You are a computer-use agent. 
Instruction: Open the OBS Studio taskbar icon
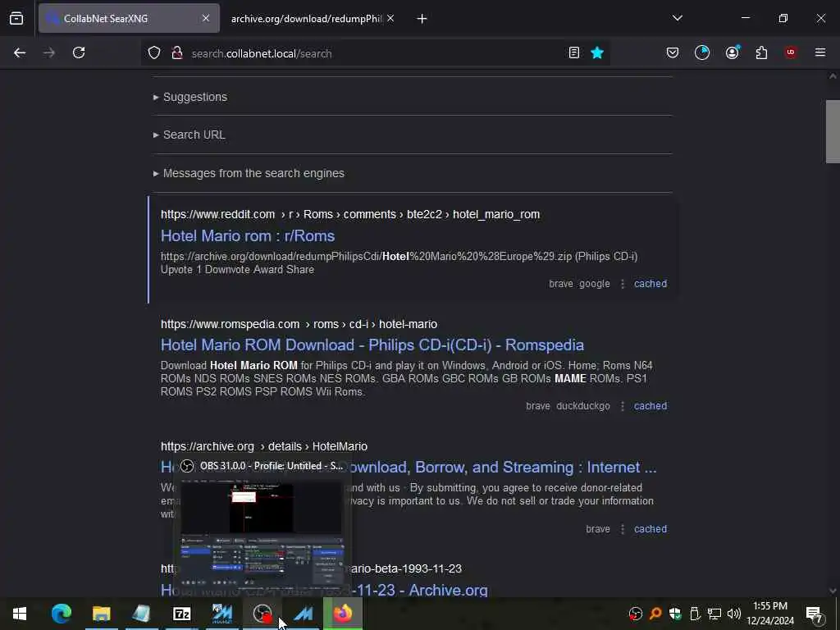pyautogui.click(x=262, y=614)
